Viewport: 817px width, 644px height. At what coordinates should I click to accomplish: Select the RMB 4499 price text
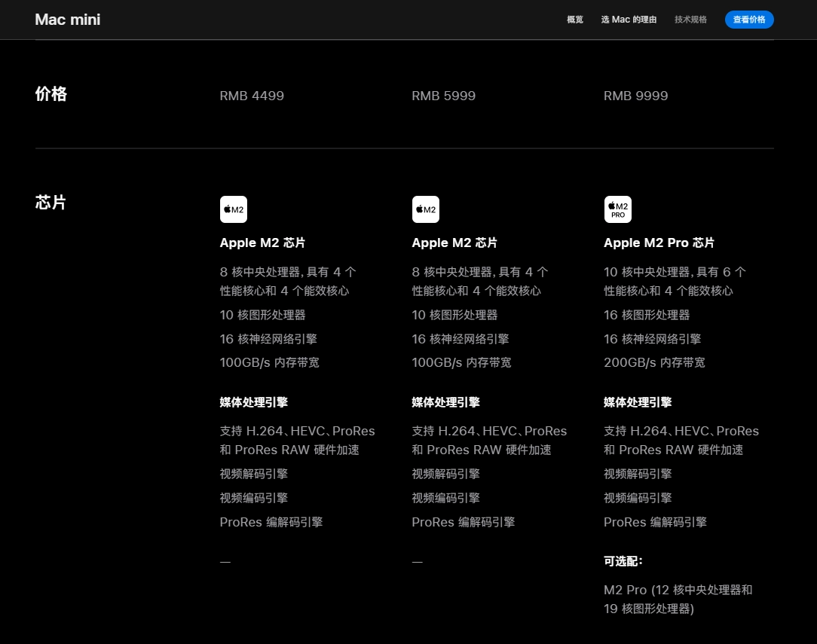(252, 96)
